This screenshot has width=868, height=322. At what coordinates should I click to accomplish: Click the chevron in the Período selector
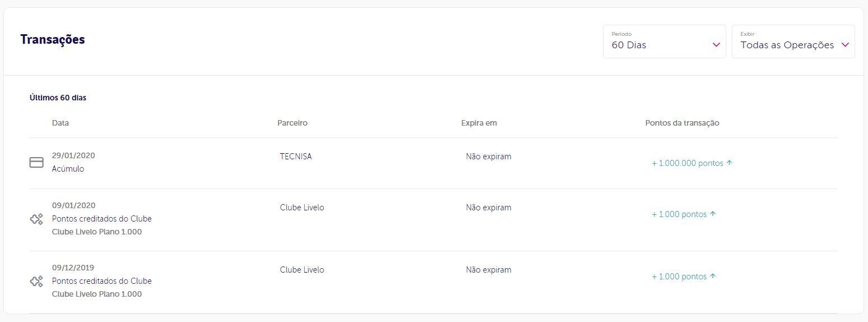[716, 45]
